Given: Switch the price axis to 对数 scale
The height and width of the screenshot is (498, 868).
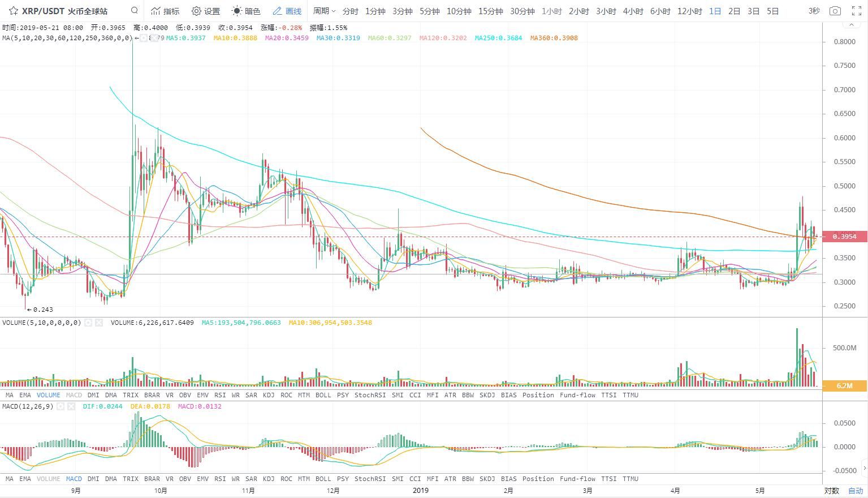Looking at the screenshot, I should click(x=831, y=491).
